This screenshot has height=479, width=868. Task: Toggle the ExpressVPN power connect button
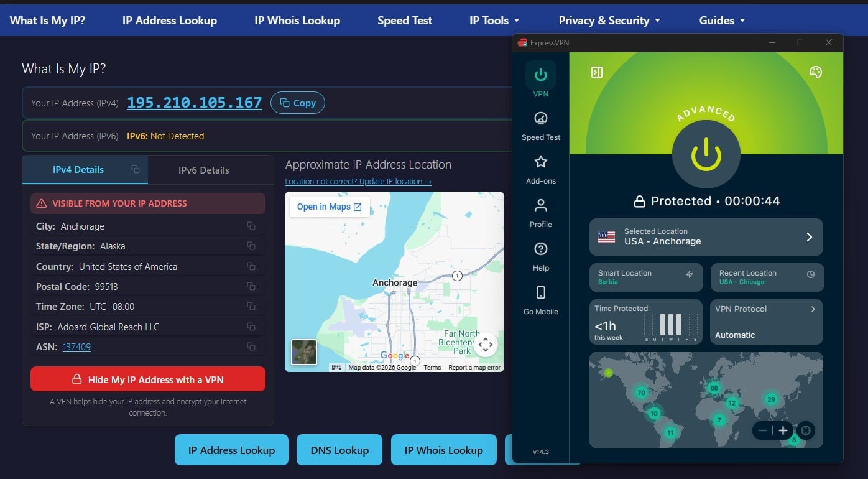pyautogui.click(x=706, y=154)
